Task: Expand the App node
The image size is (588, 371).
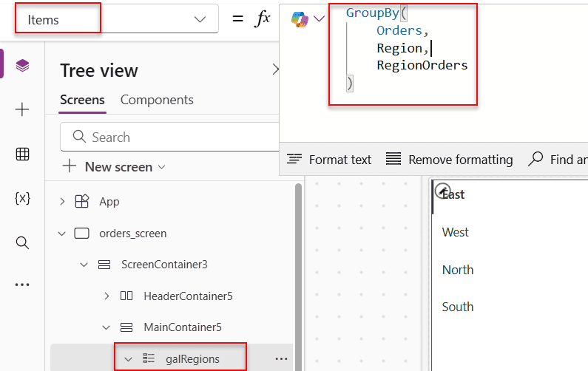Action: pos(62,202)
